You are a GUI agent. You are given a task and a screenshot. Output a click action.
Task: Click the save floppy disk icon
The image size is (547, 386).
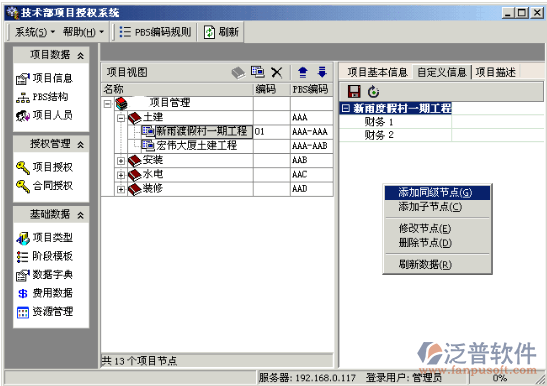(x=354, y=92)
